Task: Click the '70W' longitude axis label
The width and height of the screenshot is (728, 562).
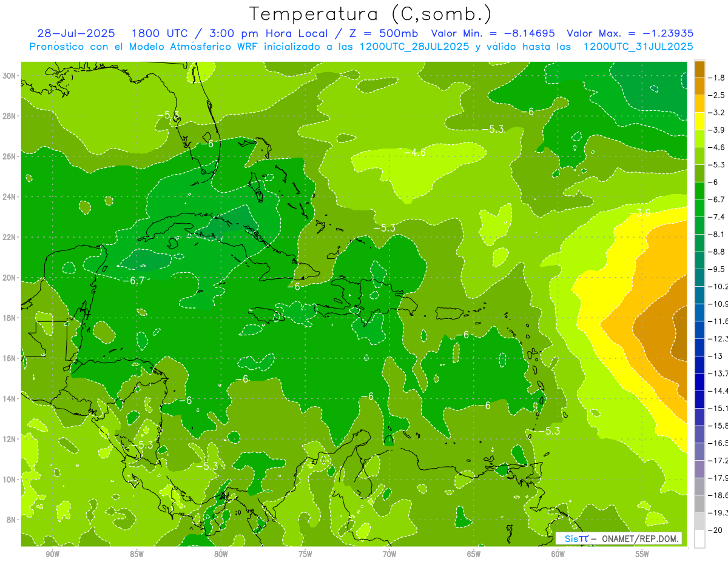Action: [x=389, y=554]
